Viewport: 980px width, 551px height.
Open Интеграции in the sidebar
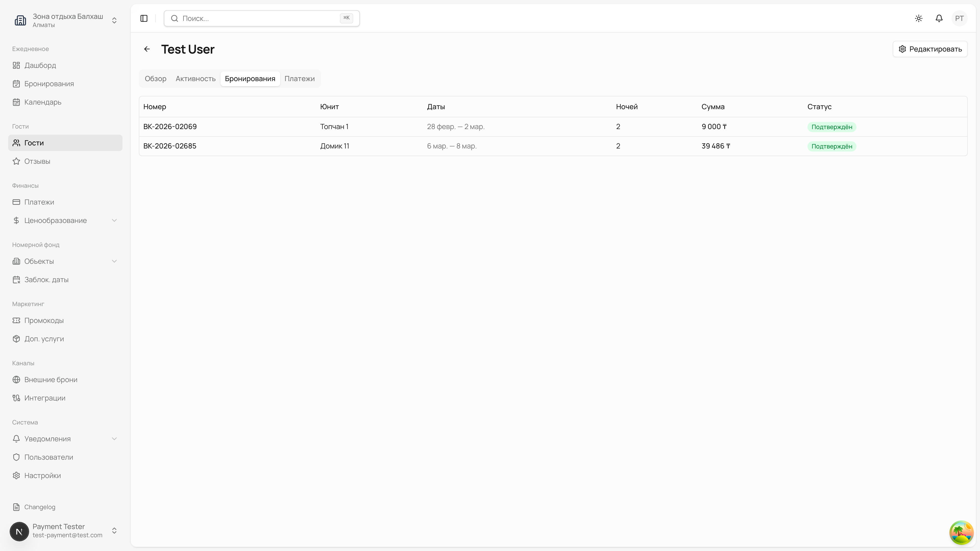(44, 398)
